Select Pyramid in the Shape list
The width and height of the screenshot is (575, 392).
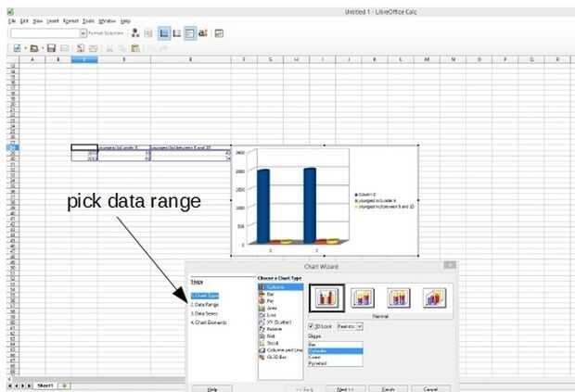pos(336,363)
